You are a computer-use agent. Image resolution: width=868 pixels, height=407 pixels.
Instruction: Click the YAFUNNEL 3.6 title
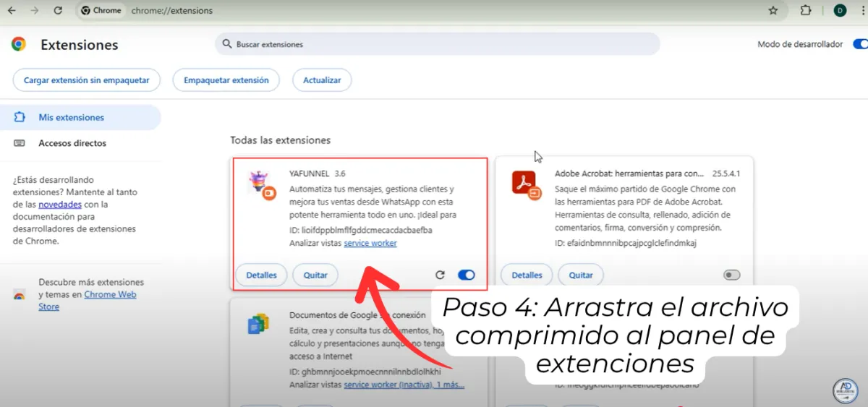point(318,173)
